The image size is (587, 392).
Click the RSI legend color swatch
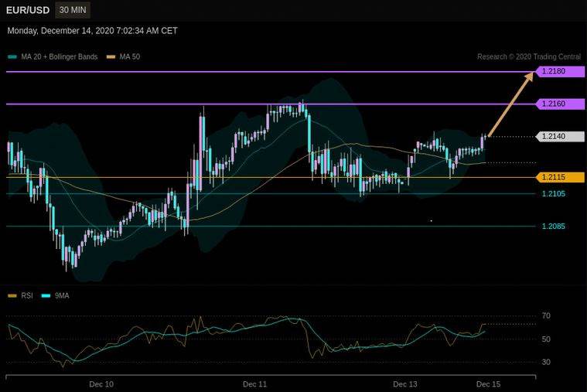(x=12, y=296)
